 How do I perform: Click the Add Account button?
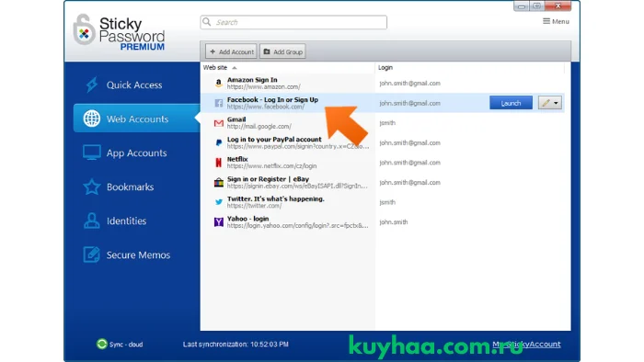pos(231,51)
